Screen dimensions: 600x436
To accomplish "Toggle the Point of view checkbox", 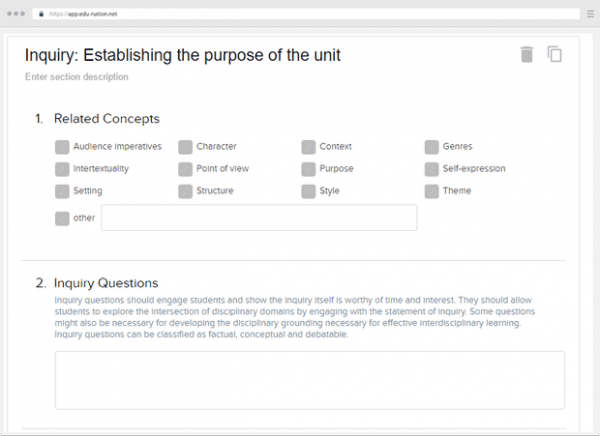I will pos(185,169).
